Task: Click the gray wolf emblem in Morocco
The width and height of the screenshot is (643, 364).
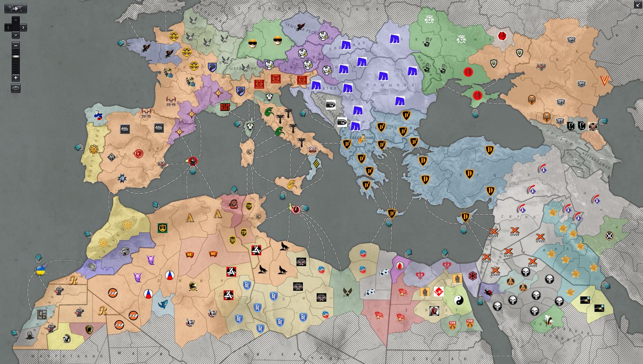Action: click(x=125, y=252)
